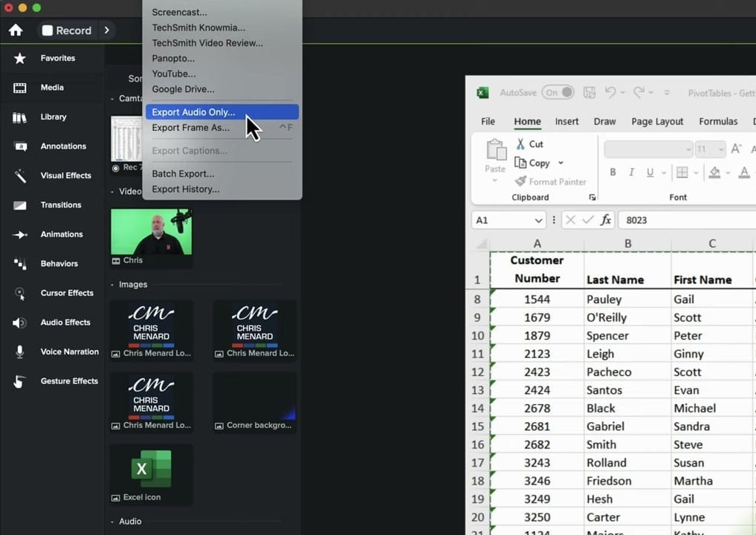Enable bold formatting in Excel
Screen dimensions: 756x535
[612, 172]
